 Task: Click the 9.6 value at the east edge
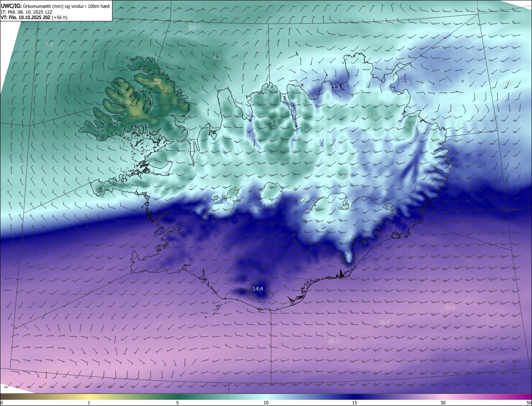[x=509, y=84]
